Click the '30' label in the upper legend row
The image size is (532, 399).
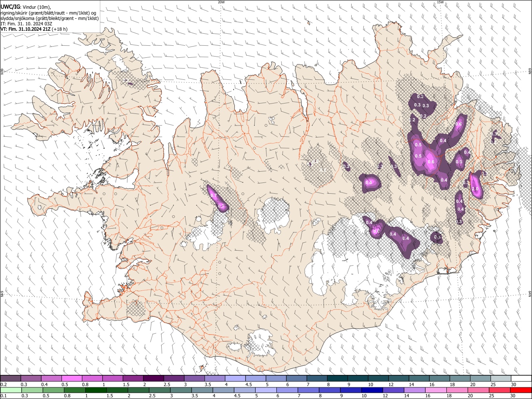[x=514, y=384]
